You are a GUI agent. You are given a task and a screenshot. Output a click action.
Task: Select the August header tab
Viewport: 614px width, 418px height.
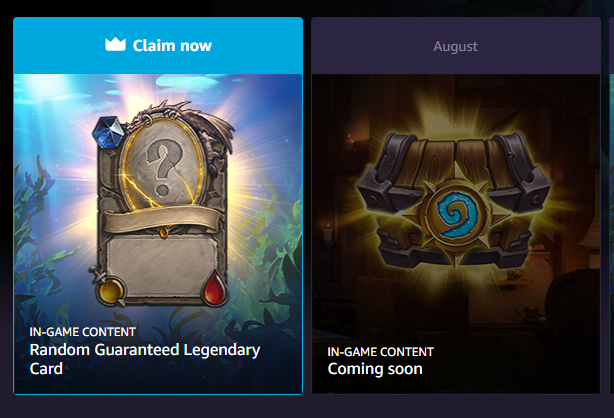(456, 46)
